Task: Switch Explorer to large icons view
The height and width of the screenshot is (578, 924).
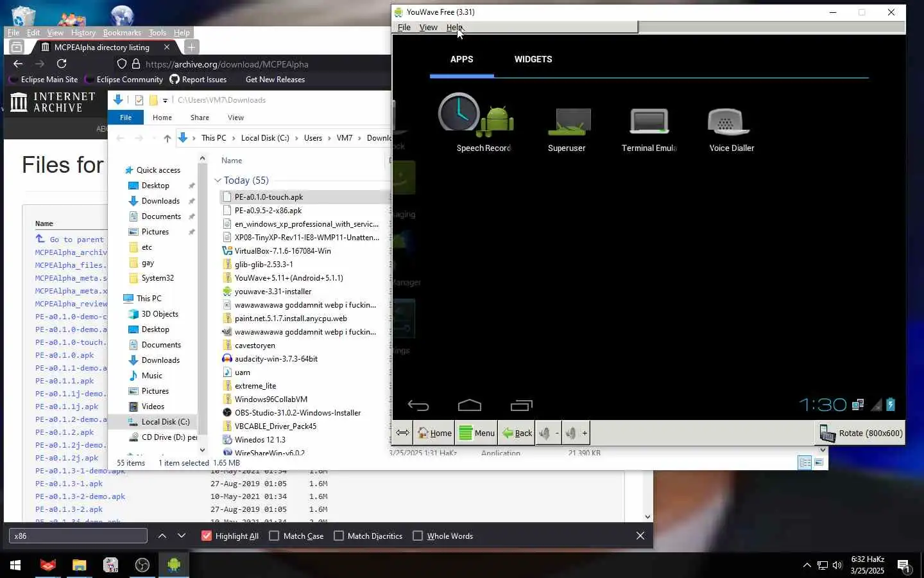Action: 819,462
